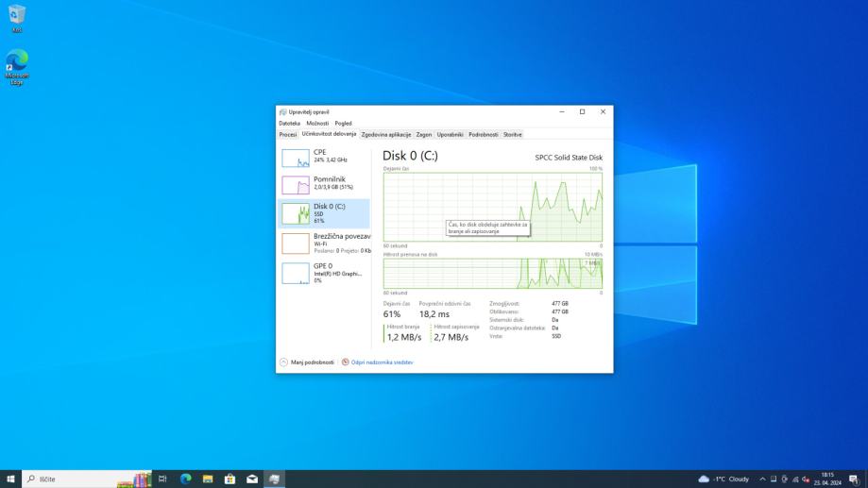Expand the Pogled menu
Screen dimensions: 868x488
click(x=343, y=123)
